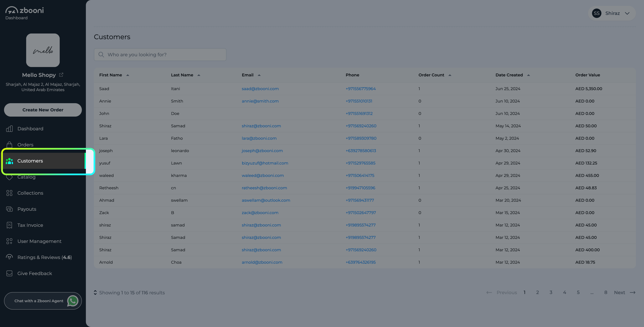
Task: Go to page 5 of results
Action: click(578, 292)
